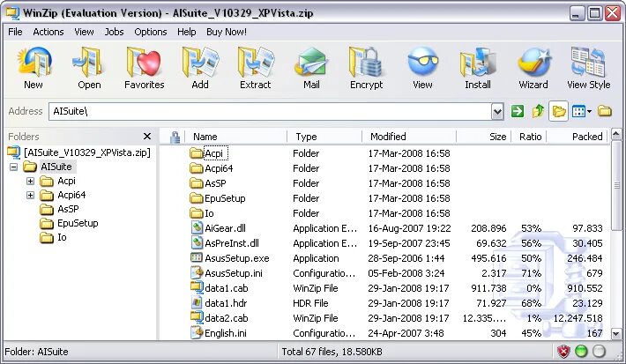Click the green Go arrow beside address bar
This screenshot has height=364, width=626.
[518, 111]
